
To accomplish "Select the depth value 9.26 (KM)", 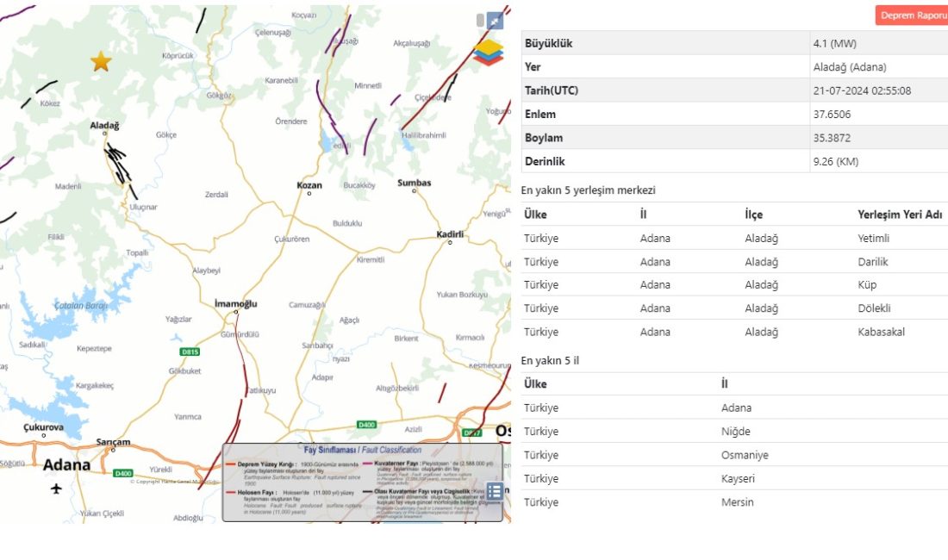I will [836, 161].
